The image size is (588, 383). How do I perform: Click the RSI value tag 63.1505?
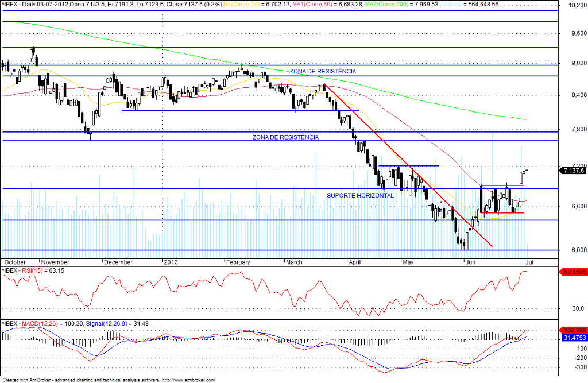point(575,272)
